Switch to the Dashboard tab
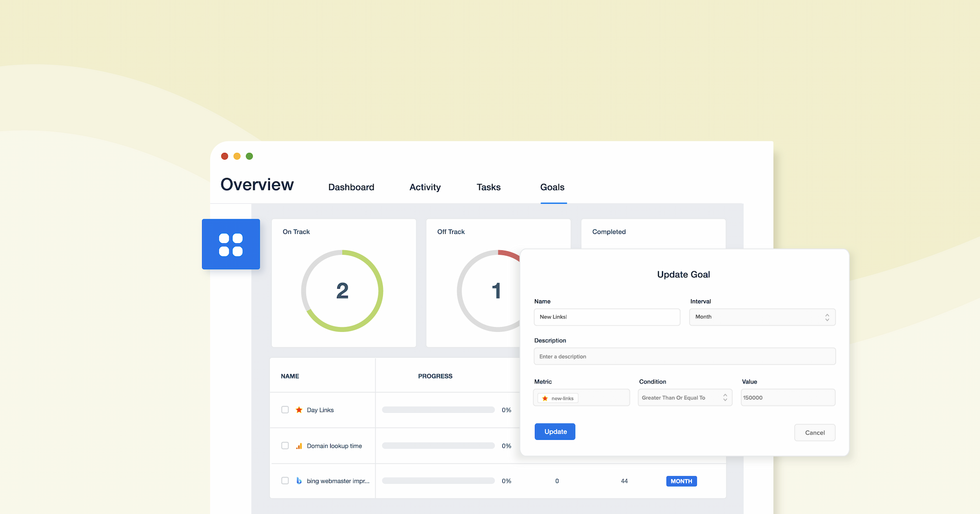The image size is (980, 514). [351, 187]
